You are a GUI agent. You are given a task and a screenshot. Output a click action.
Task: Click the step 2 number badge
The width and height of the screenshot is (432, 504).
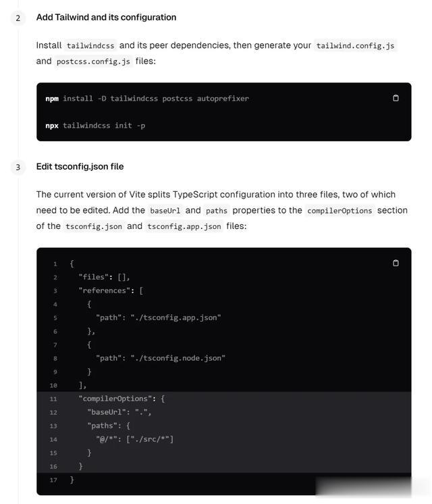[18, 18]
